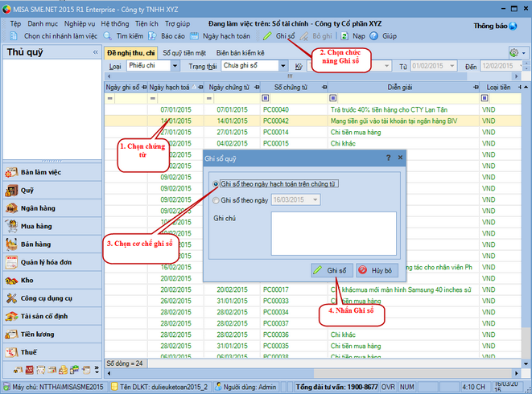Open the Thuế module
The image size is (532, 394).
pos(52,352)
